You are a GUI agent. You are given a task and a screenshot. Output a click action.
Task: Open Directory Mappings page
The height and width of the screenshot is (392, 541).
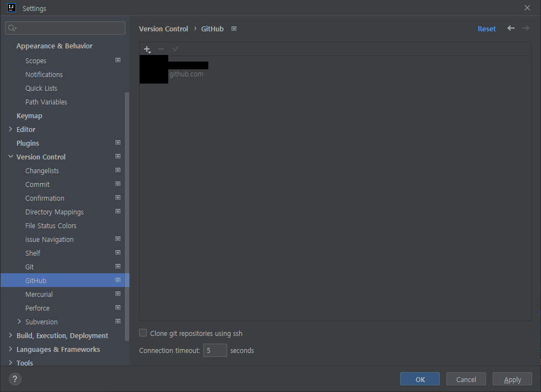54,212
